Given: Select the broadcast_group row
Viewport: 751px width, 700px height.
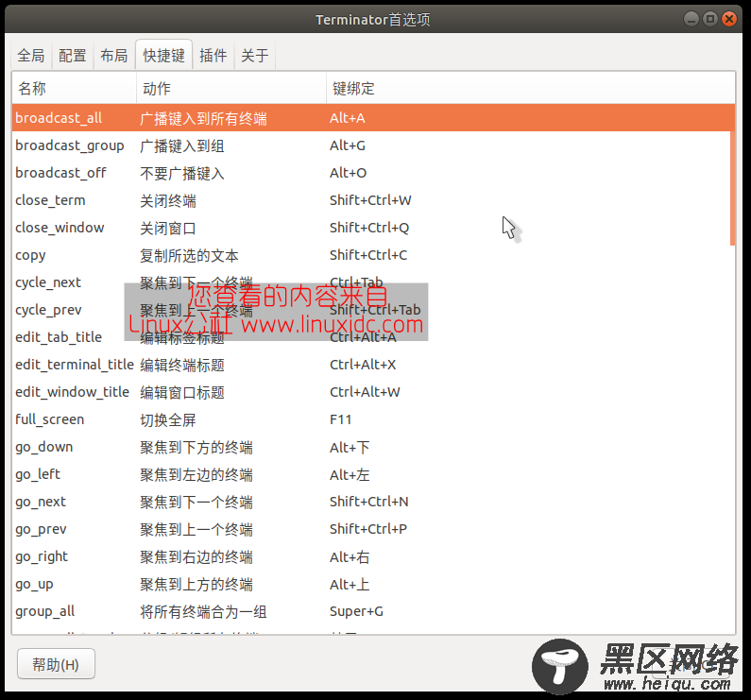Looking at the screenshot, I should [x=373, y=145].
